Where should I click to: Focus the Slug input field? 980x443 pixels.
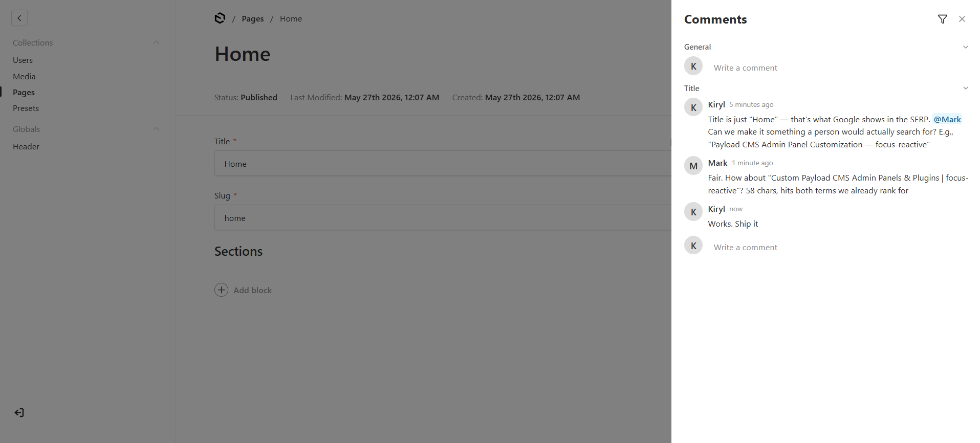443,218
